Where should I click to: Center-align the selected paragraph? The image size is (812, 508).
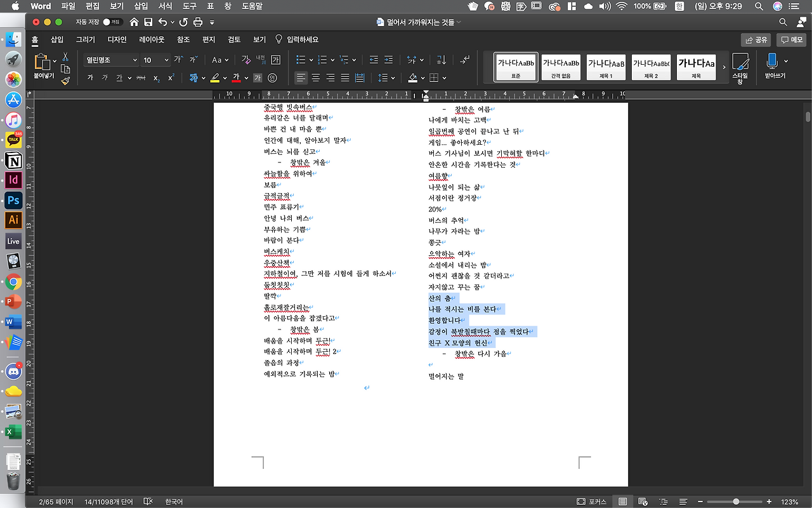pos(316,77)
